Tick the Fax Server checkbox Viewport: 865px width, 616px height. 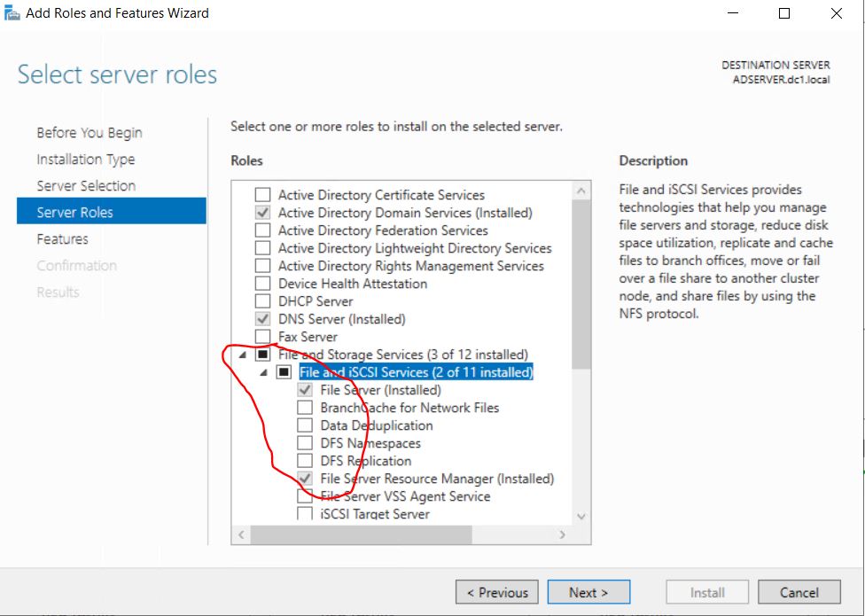pos(262,337)
